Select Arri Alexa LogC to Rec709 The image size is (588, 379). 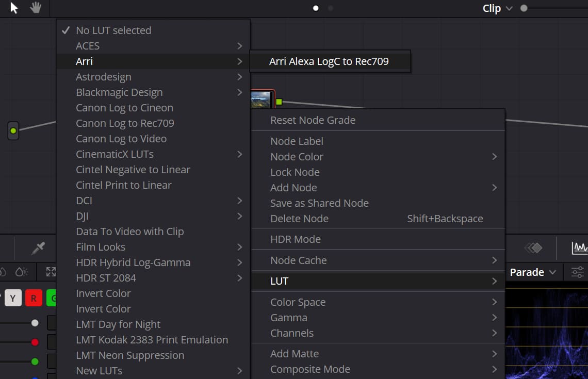pos(330,61)
